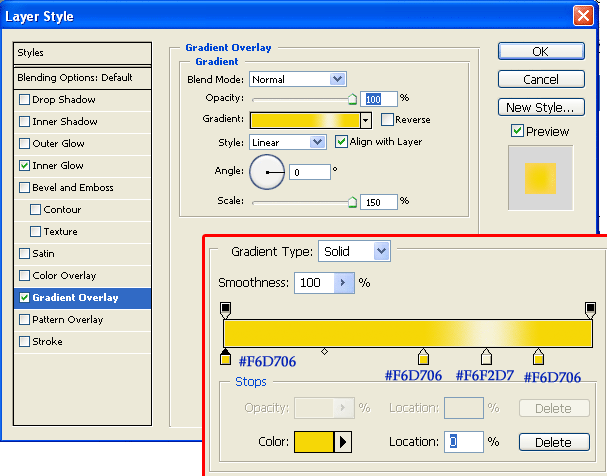This screenshot has height=476, width=607.
Task: Enable the Drop Shadow checkbox
Action: coord(24,100)
